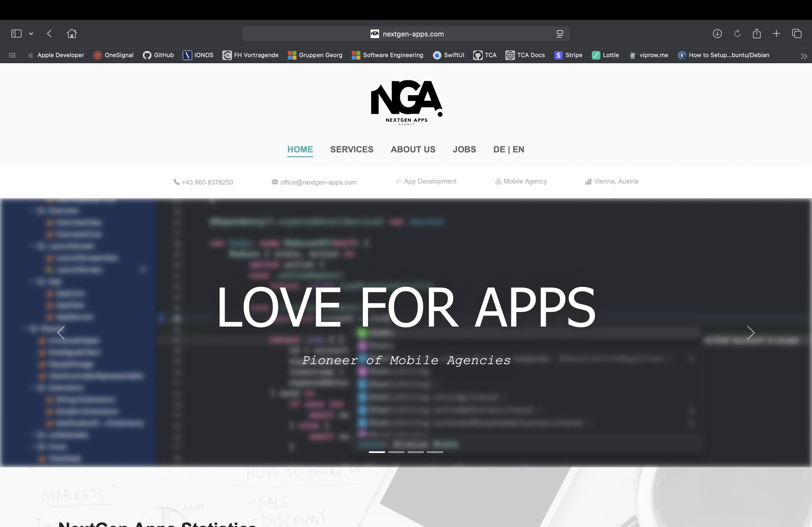The height and width of the screenshot is (527, 812).
Task: Select the HOME menu item
Action: 300,149
